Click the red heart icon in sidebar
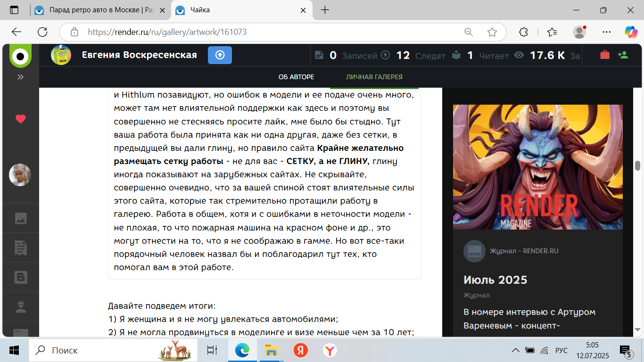Screen dimensions: 644x362 coord(20,119)
